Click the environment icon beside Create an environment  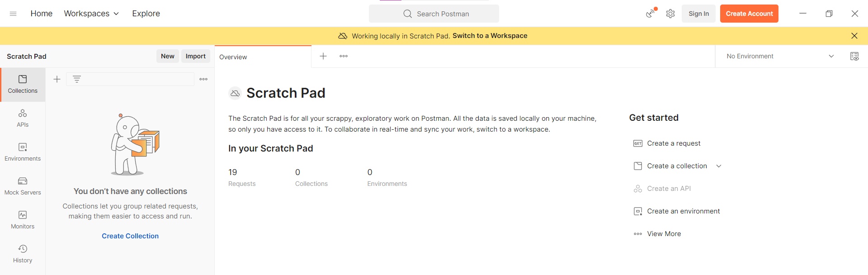pyautogui.click(x=638, y=211)
